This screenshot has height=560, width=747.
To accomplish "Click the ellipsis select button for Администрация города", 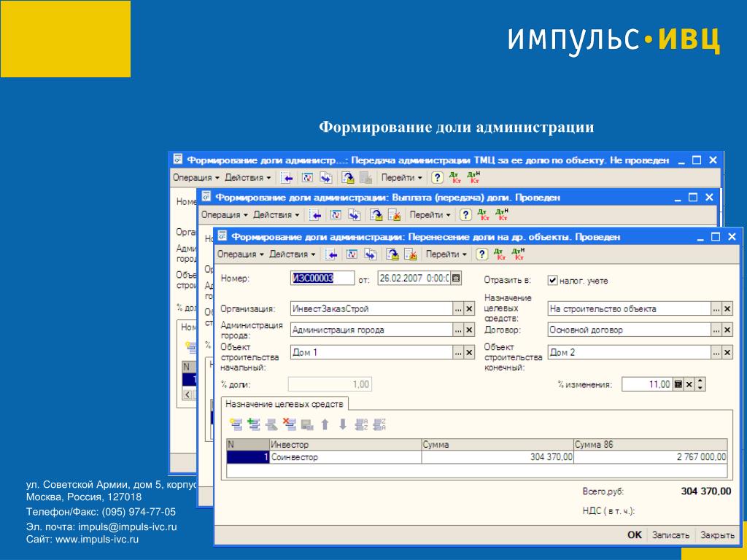I will (x=458, y=330).
